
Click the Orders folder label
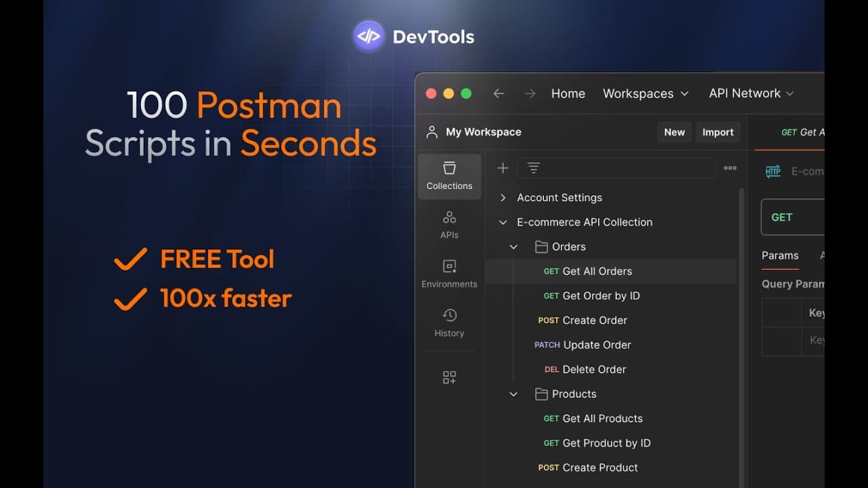coord(568,247)
